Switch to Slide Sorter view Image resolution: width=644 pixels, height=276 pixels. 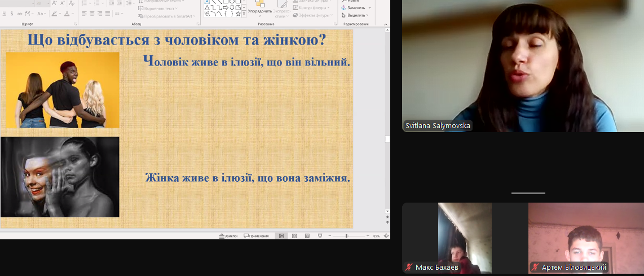pyautogui.click(x=294, y=236)
